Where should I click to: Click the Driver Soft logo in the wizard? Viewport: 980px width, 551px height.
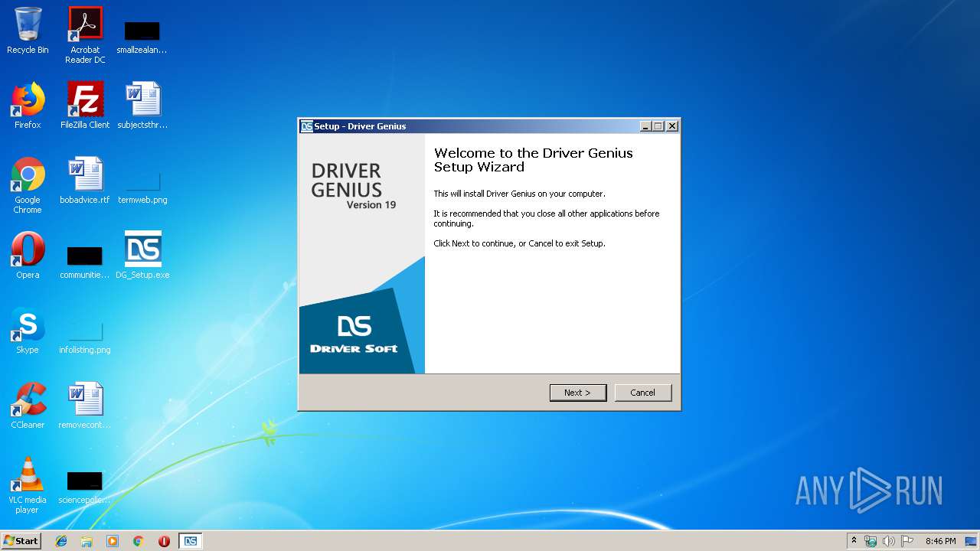tap(354, 334)
